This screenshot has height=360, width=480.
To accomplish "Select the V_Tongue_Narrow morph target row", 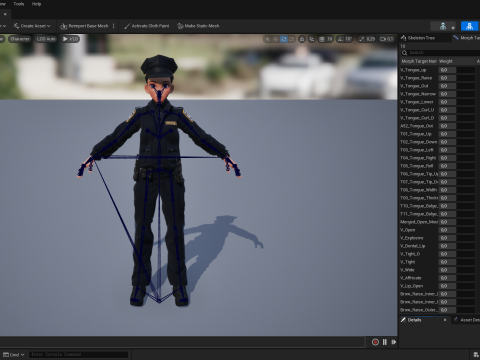I will click(x=418, y=94).
